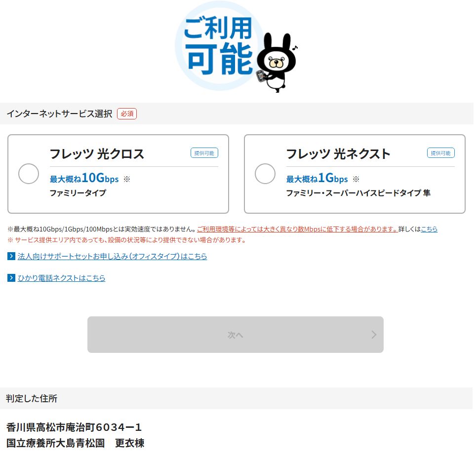Click the インターネットサービス選択 heading
Viewport: 476px width, 457px height.
click(59, 114)
